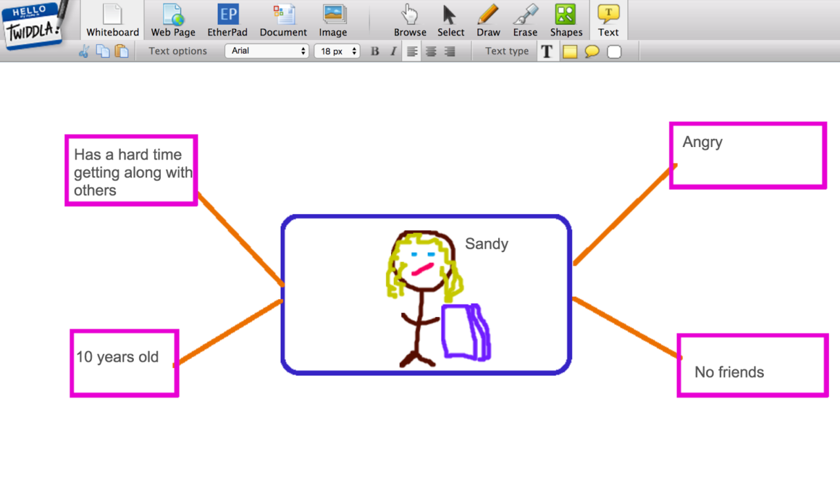840x504 pixels.
Task: Select the Draw pencil tool
Action: [x=488, y=20]
